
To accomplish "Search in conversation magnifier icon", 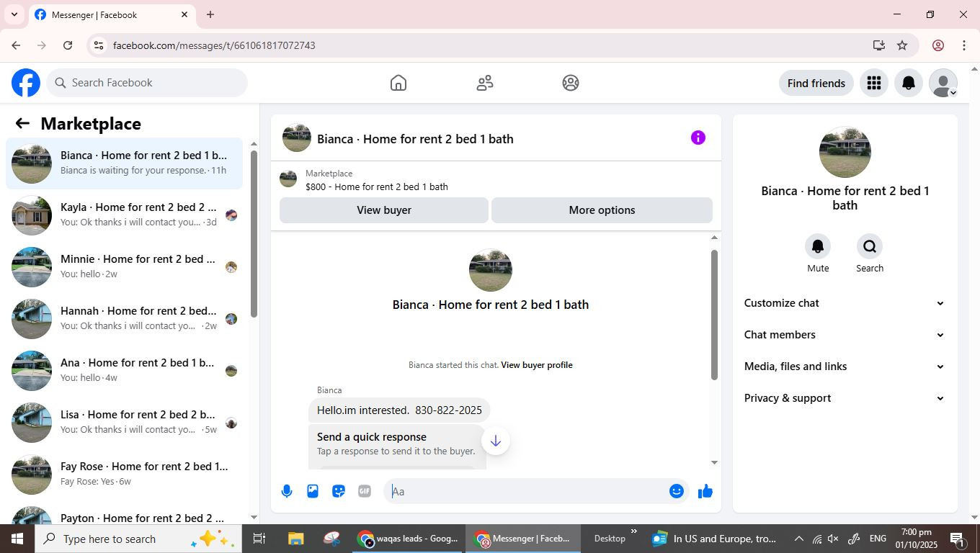I will pos(870,246).
